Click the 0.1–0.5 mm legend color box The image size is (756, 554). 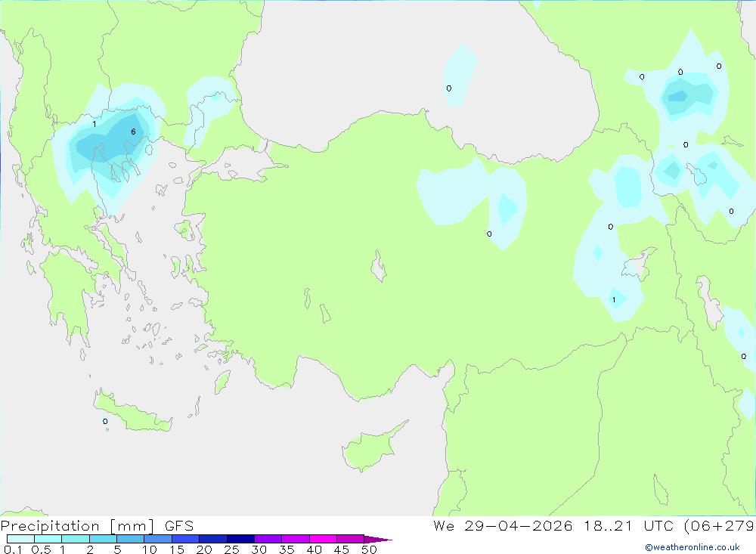20,539
